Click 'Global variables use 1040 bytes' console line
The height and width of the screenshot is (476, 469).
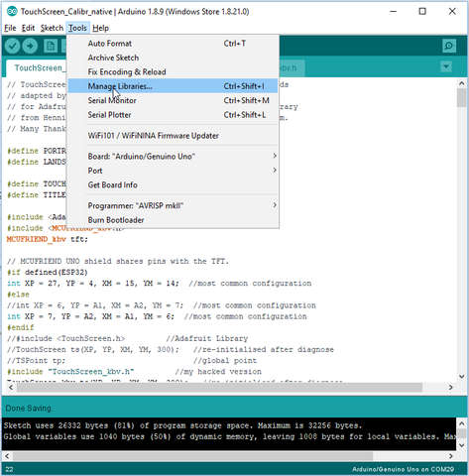[x=229, y=436]
